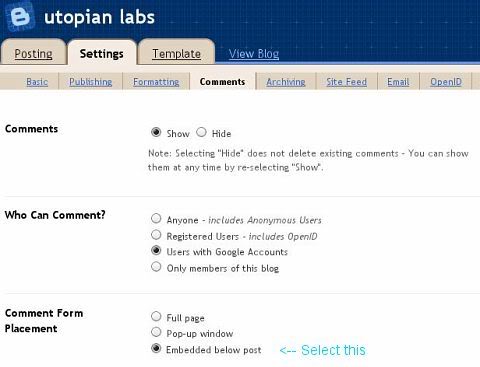Viewport: 480px width, 367px height.
Task: Open the Formatting settings link
Action: coord(156,82)
